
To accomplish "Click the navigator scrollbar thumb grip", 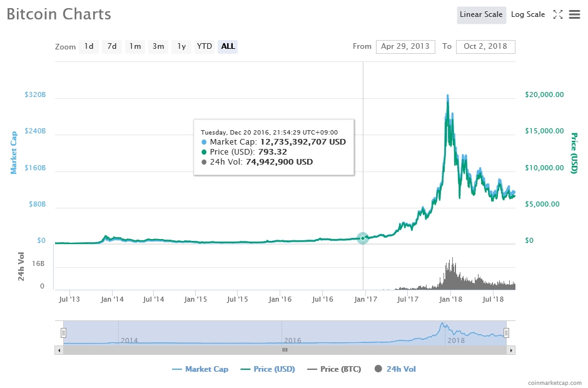I will [285, 350].
